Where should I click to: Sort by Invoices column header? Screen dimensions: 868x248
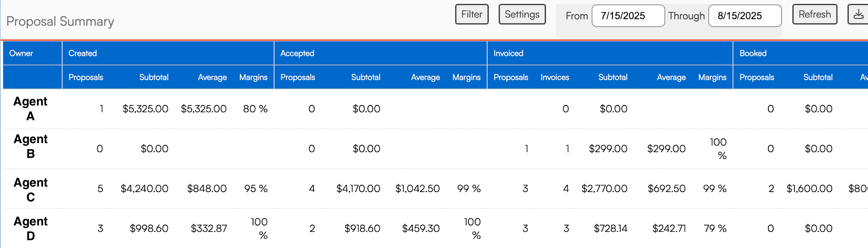[555, 77]
